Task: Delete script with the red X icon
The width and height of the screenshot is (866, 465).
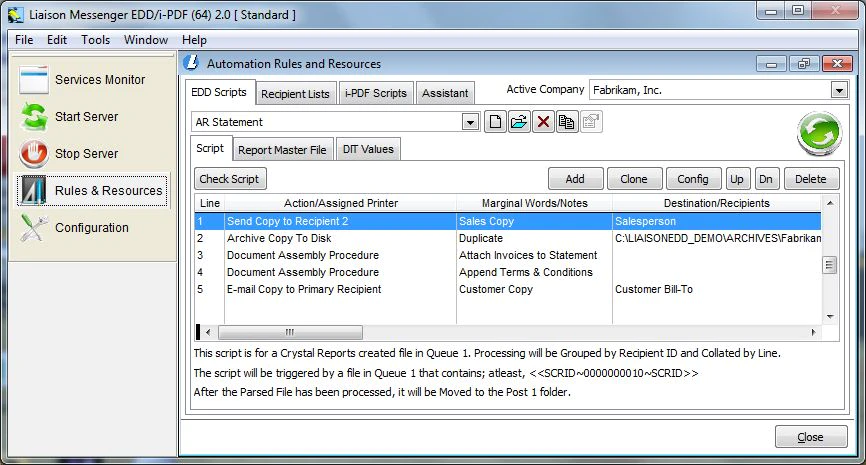Action: [x=543, y=122]
